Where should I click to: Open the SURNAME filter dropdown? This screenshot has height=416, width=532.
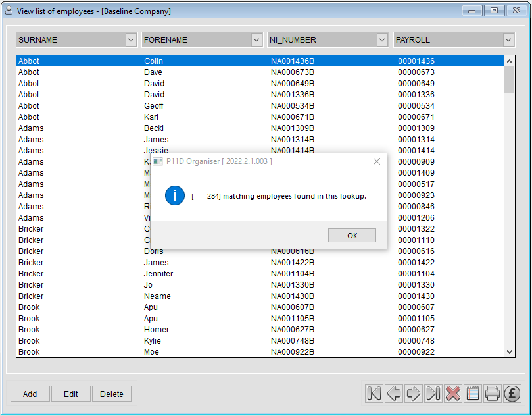(x=130, y=39)
